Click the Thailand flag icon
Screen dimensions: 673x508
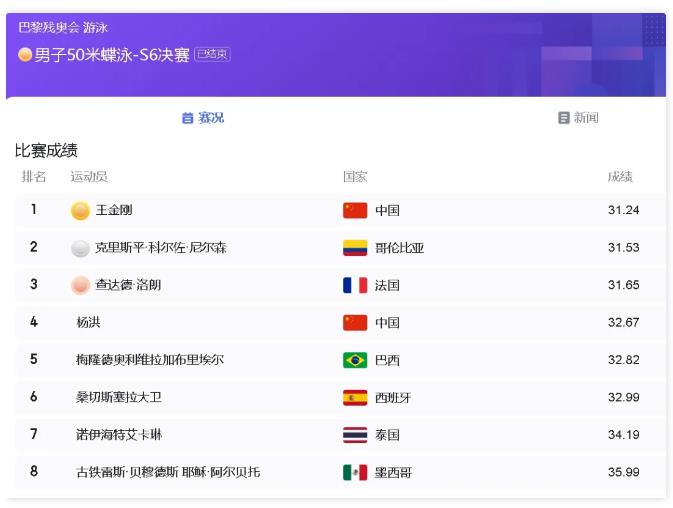[355, 435]
